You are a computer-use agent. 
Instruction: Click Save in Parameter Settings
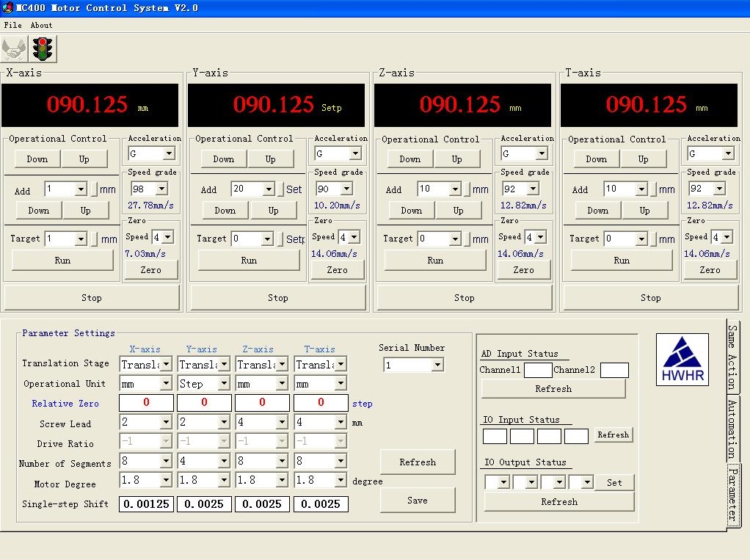pyautogui.click(x=417, y=501)
